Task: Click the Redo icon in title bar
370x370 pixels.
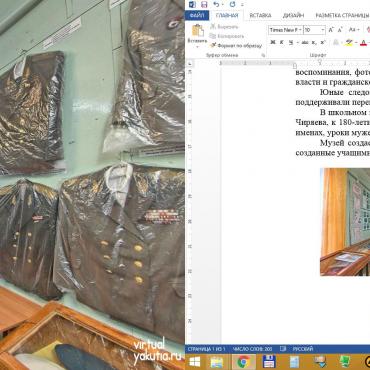Action: (233, 4)
